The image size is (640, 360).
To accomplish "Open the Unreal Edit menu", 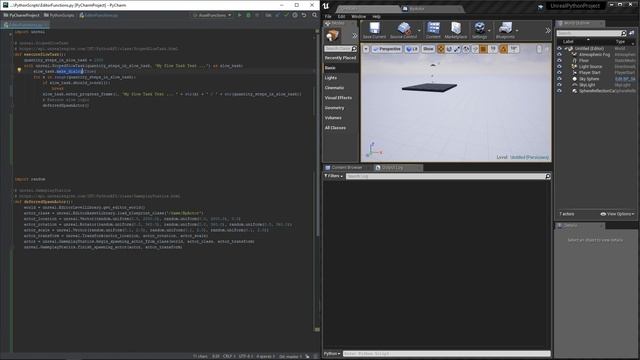I will (x=342, y=17).
